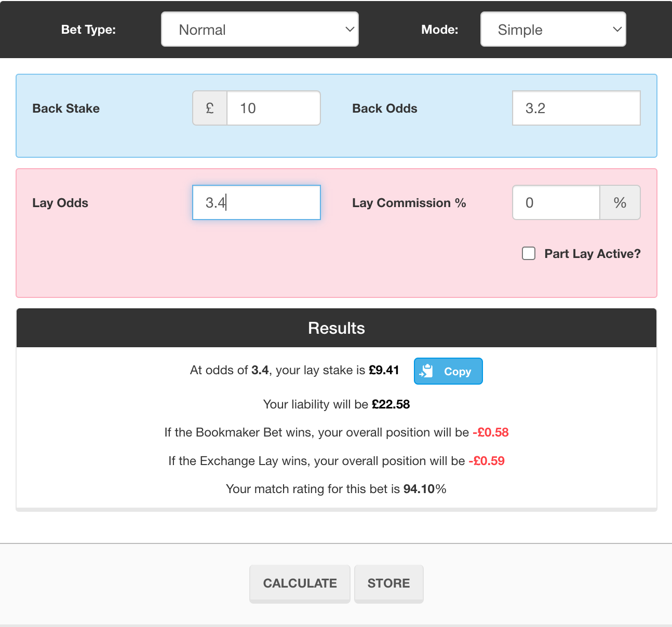
Task: Open the Mode dropdown showing Simple
Action: tap(553, 29)
